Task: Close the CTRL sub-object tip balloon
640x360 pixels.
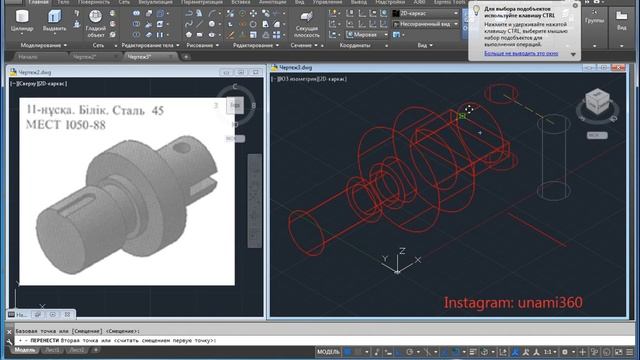Action: [575, 6]
